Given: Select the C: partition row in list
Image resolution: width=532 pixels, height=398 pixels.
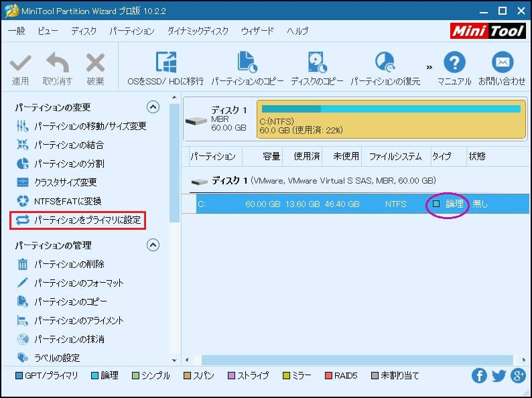Looking at the screenshot, I should pos(362,204).
